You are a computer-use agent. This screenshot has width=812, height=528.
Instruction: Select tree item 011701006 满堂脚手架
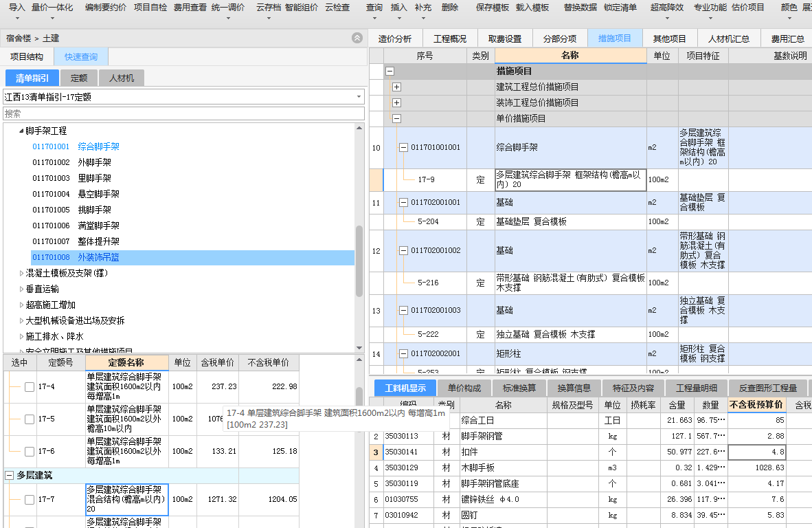(x=76, y=226)
